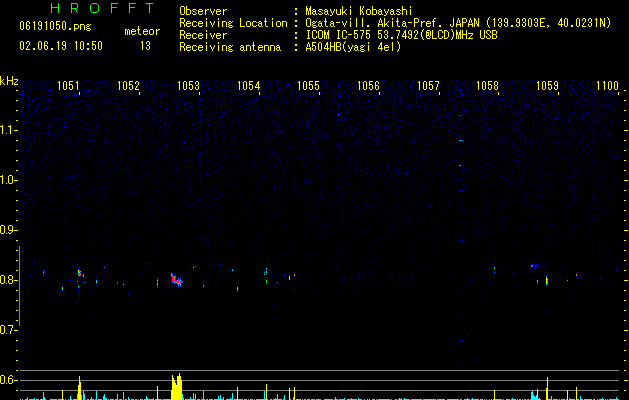Click the Receiving antenna field label
The image size is (629, 400).
click(230, 47)
